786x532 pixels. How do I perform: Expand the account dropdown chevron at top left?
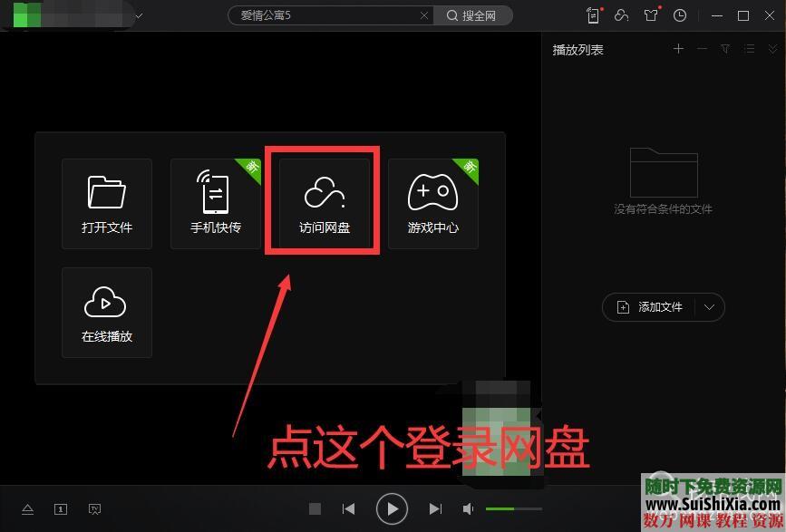[x=139, y=15]
